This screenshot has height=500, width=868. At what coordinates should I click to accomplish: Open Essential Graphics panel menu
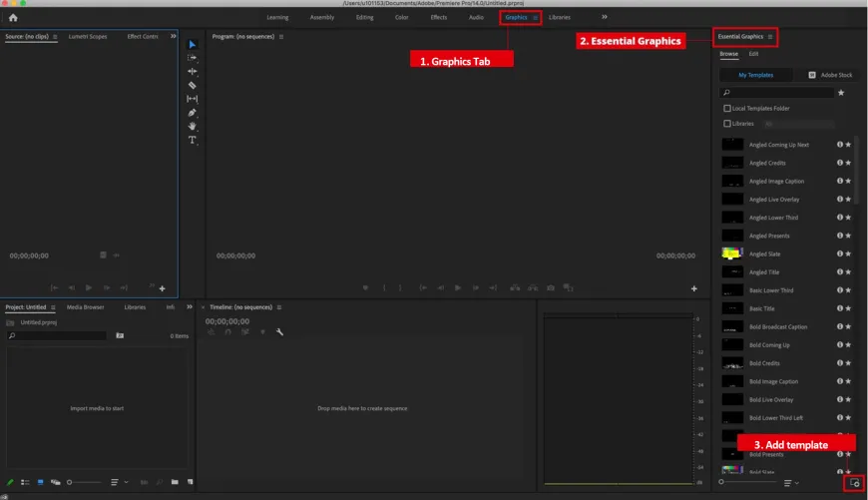770,37
